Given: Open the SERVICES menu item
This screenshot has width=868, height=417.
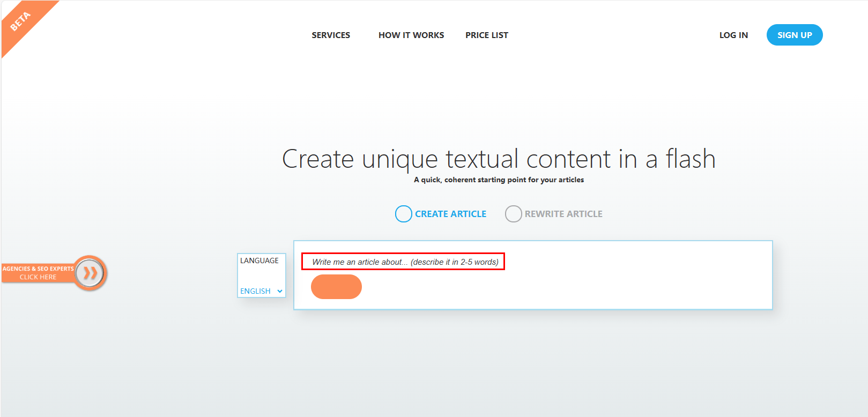Looking at the screenshot, I should pyautogui.click(x=331, y=35).
